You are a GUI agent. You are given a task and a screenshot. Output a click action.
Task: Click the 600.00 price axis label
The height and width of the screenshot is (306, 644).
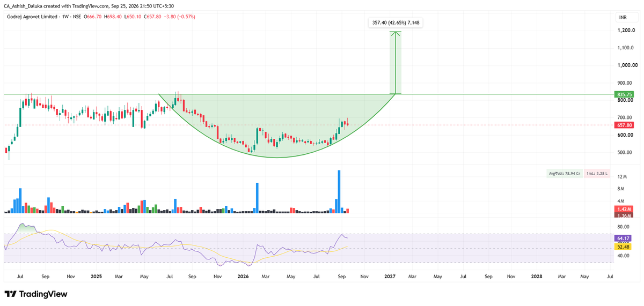pos(625,135)
